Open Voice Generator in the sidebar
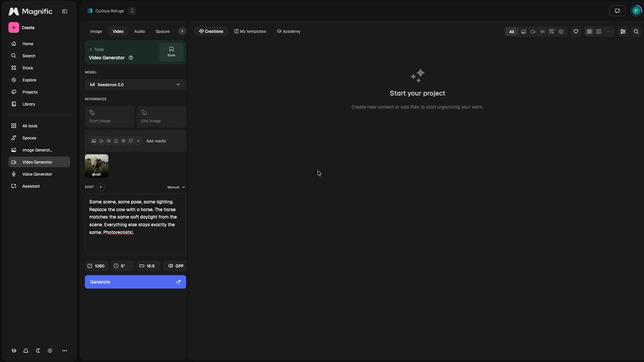 tap(39, 174)
